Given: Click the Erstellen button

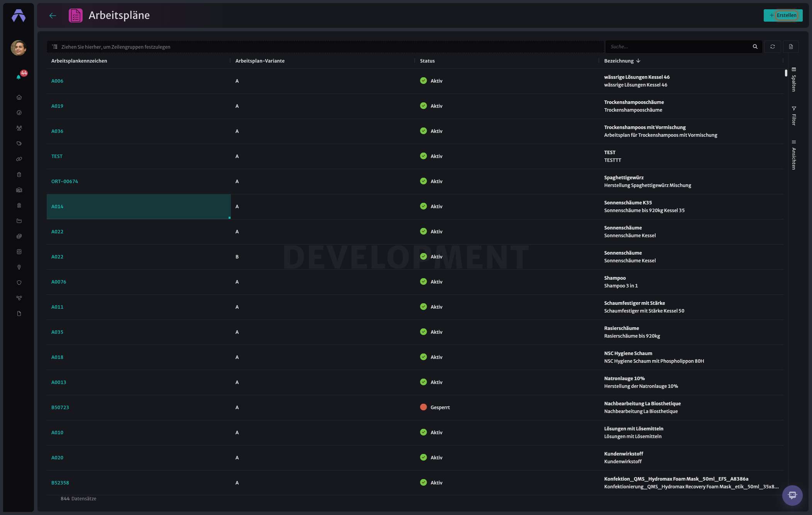Looking at the screenshot, I should pos(783,15).
